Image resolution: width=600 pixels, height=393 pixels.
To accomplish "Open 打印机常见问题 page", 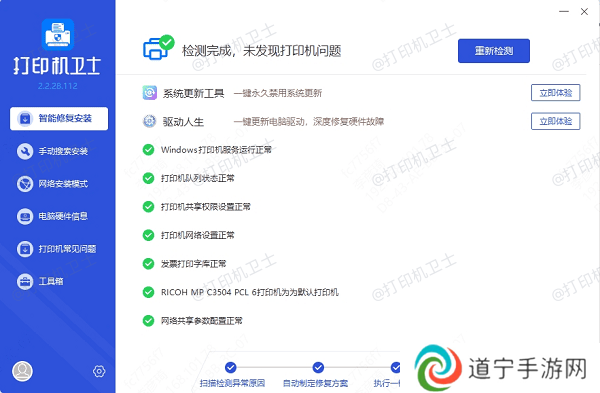I will pyautogui.click(x=57, y=249).
